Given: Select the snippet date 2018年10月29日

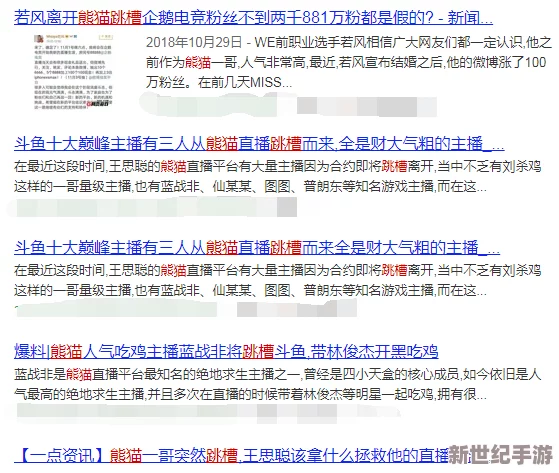Looking at the screenshot, I should pos(194,42).
